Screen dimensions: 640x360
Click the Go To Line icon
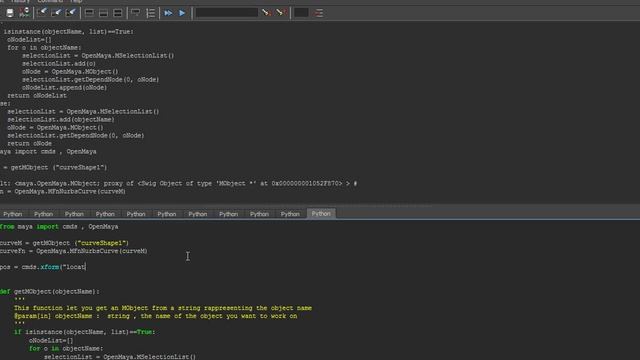[x=319, y=13]
